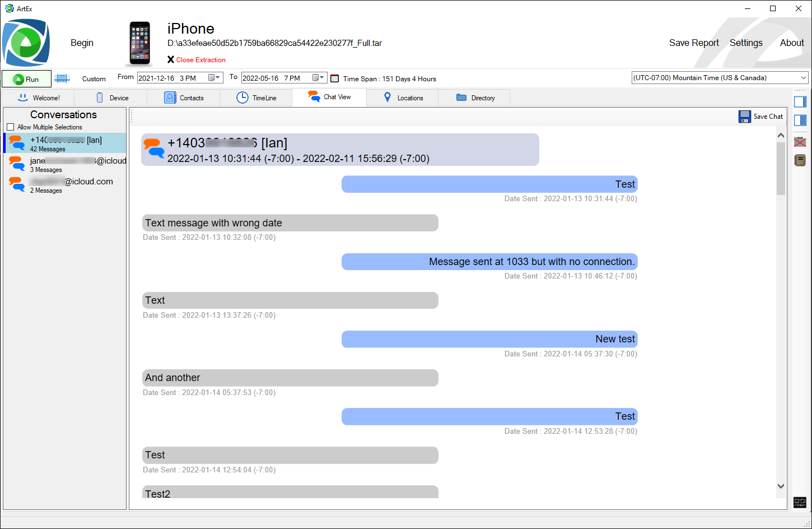Click the chat view scrollbar down arrow
Screen dimensions: 812x529
click(x=781, y=486)
